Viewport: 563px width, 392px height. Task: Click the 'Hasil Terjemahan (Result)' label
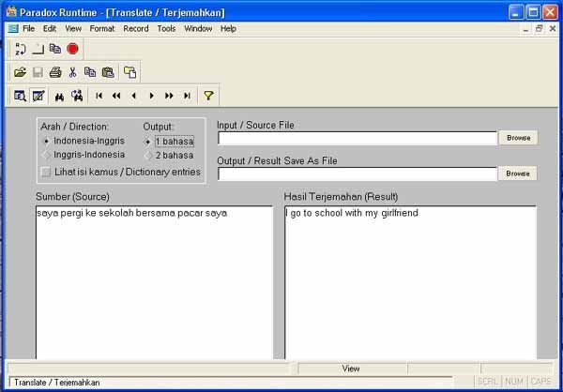[342, 197]
